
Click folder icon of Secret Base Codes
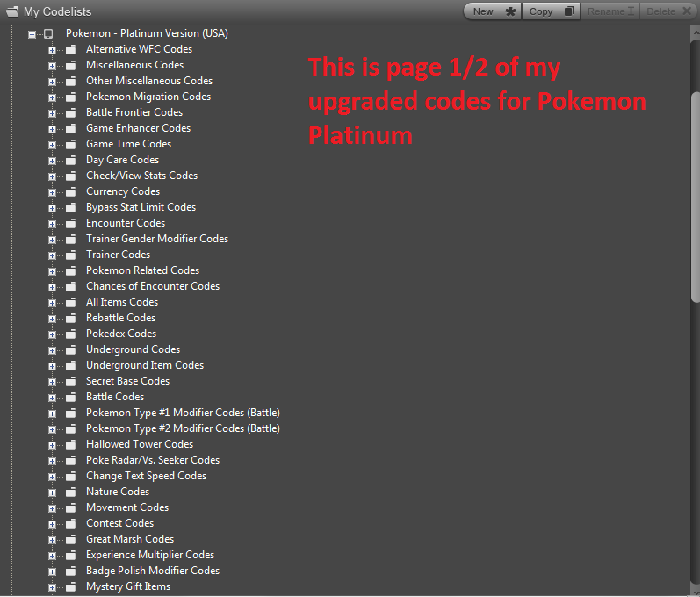[70, 382]
